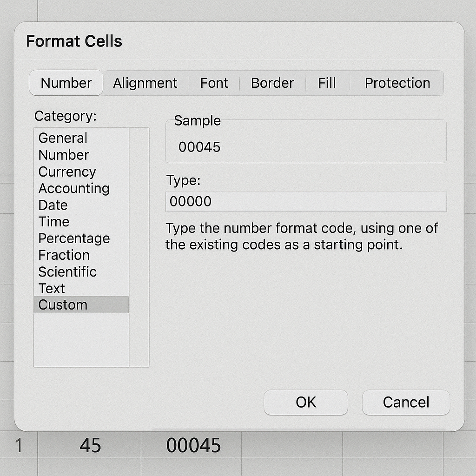Switch to the Alignment tab
476x476 pixels.
[145, 83]
